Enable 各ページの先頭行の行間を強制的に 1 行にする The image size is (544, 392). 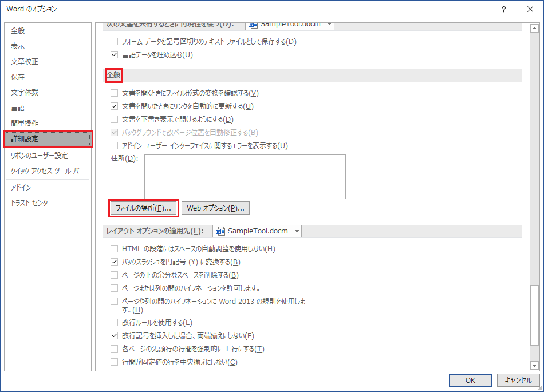(x=114, y=349)
